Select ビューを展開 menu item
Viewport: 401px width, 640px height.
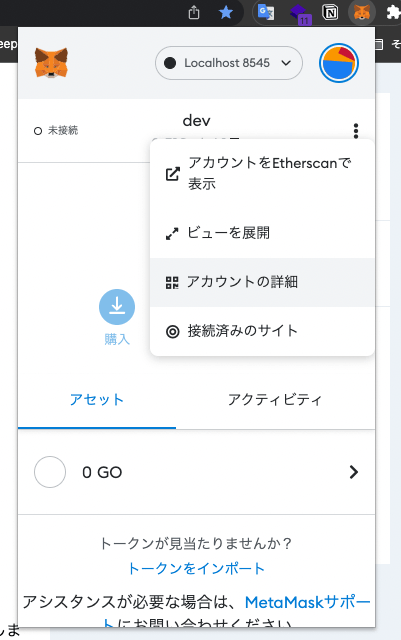[262, 233]
